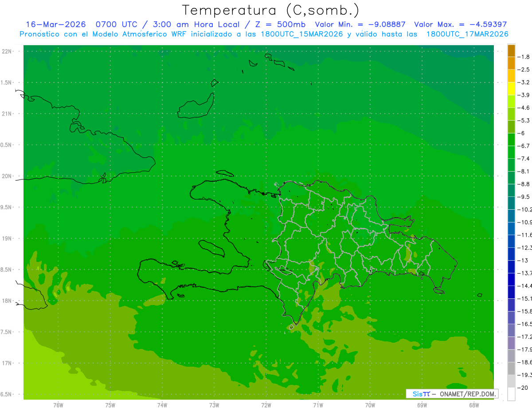Screen dimensions: 532x411
Task: Click the 73W longitude axis label
Action: pos(214,405)
